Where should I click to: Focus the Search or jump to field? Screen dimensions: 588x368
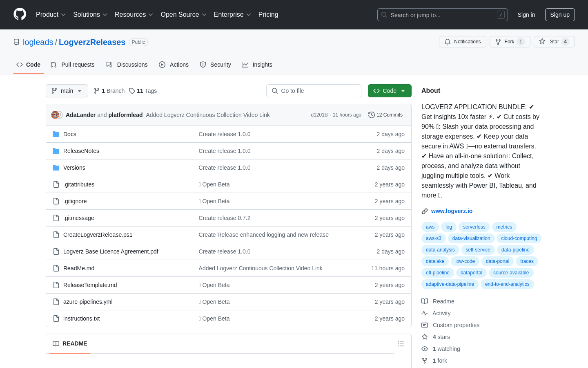[443, 15]
